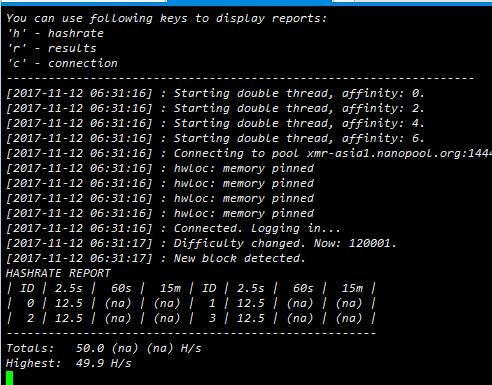Click the "New block detected." log line
The image size is (492, 385).
pyautogui.click(x=239, y=258)
